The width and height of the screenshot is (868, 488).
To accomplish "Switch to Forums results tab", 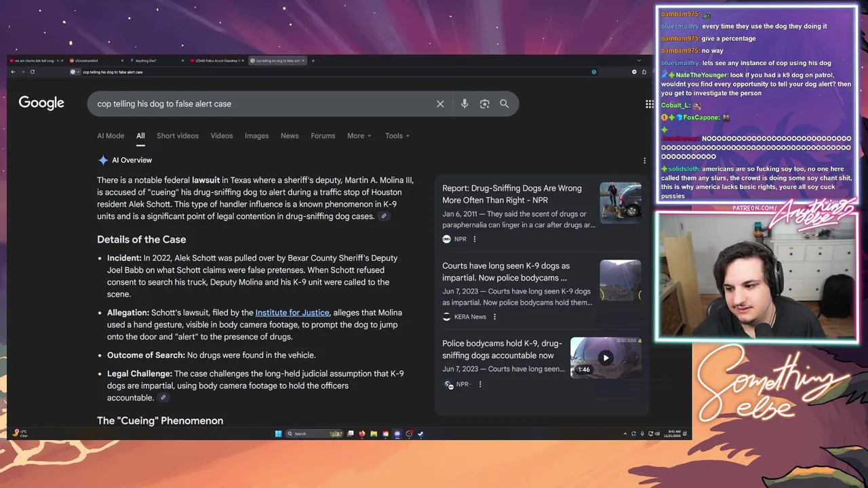I will 323,136.
